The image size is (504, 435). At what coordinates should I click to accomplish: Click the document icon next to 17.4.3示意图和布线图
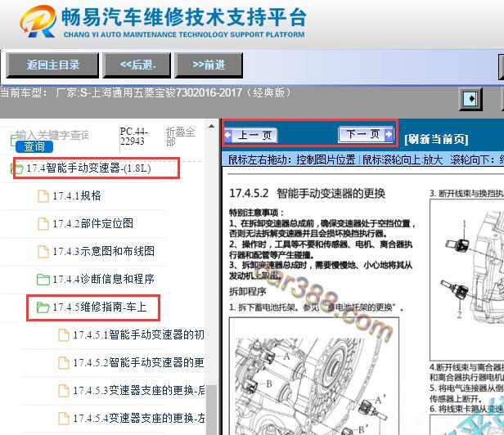(x=43, y=252)
